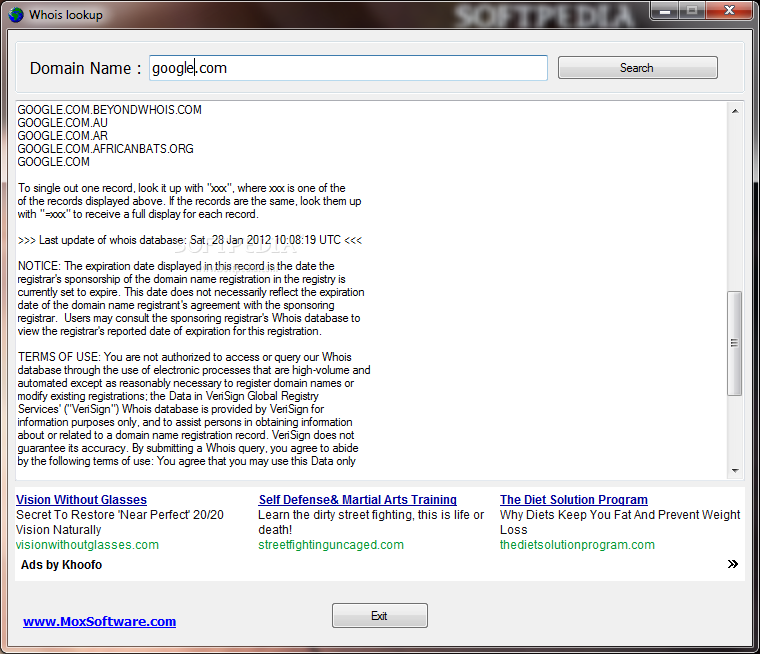
Task: Visit visionwithoutglasses.com green URL
Action: point(87,545)
